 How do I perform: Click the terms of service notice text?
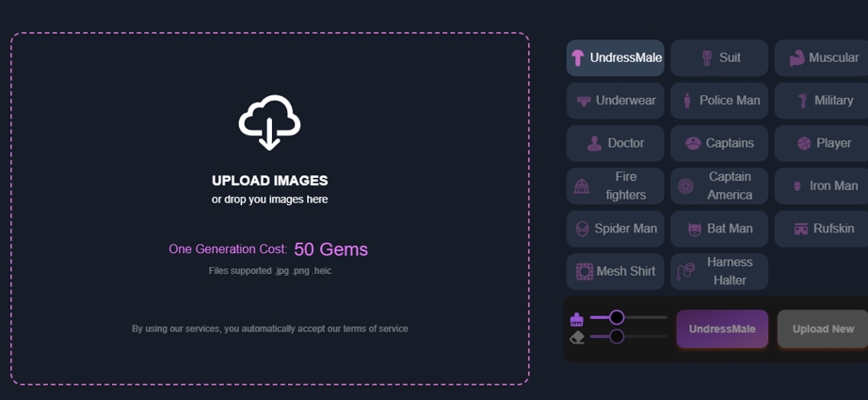(269, 328)
